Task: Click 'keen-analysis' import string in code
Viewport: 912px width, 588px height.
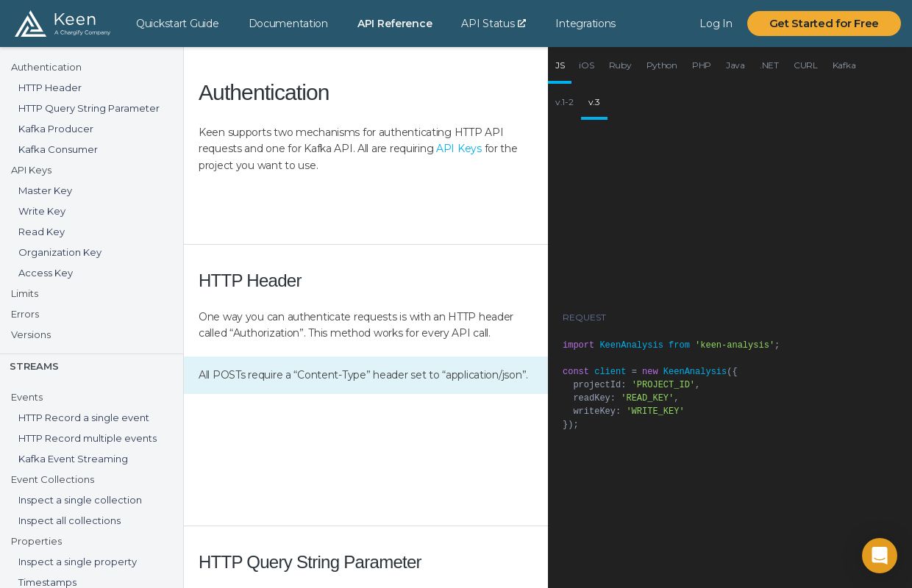Action: coord(735,345)
